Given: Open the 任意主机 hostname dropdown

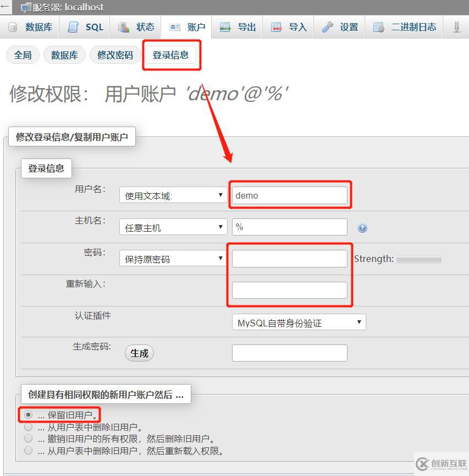Looking at the screenshot, I should [173, 227].
